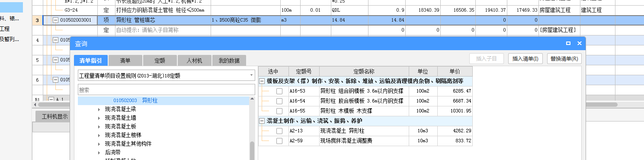Tick the A16-55 木模板 木支撑 checkbox
Image resolution: width=644 pixels, height=160 pixels.
coord(279,111)
